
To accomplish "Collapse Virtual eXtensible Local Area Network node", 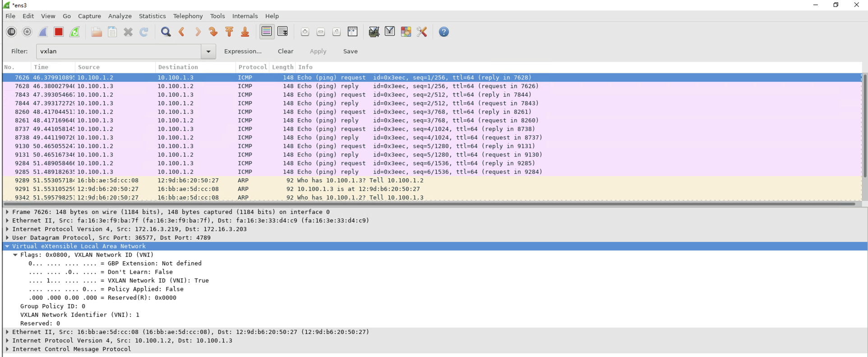I will coord(7,246).
